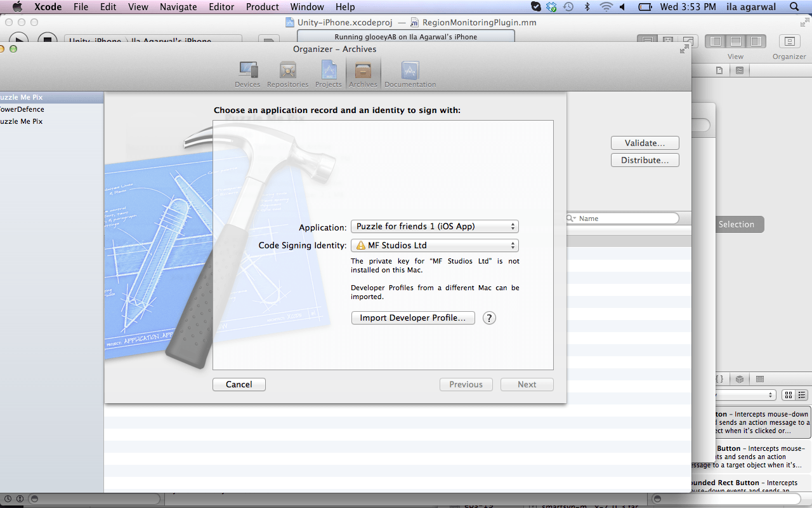Open the object library cube icon
The image size is (812, 508).
[x=740, y=379]
